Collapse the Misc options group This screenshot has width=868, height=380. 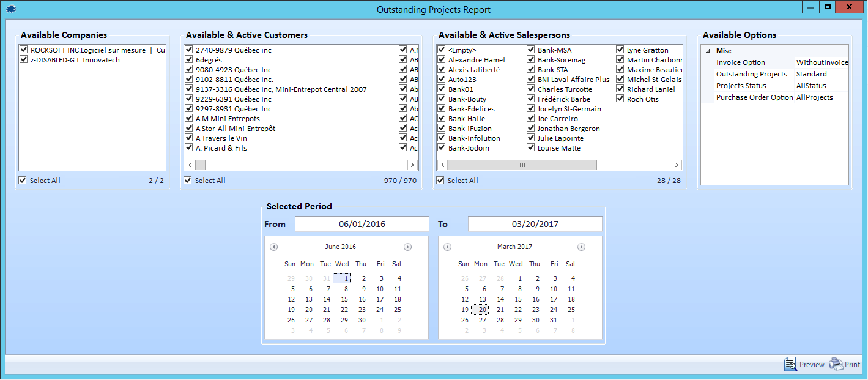[708, 51]
